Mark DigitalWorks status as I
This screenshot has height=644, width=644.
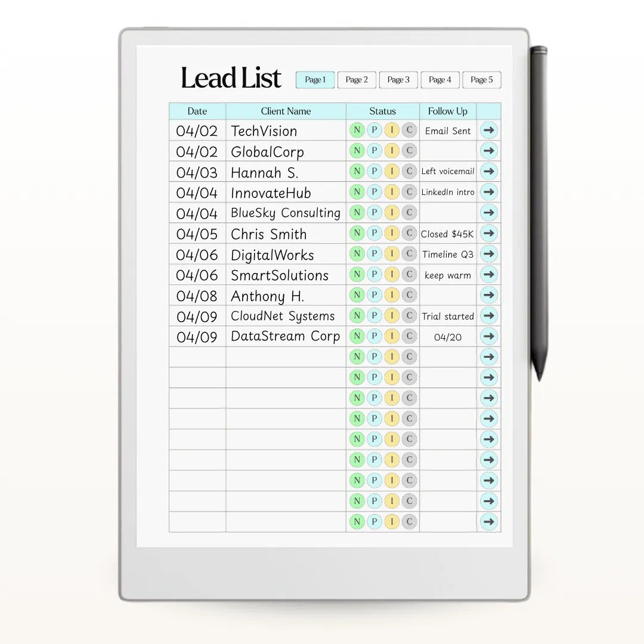pos(392,254)
